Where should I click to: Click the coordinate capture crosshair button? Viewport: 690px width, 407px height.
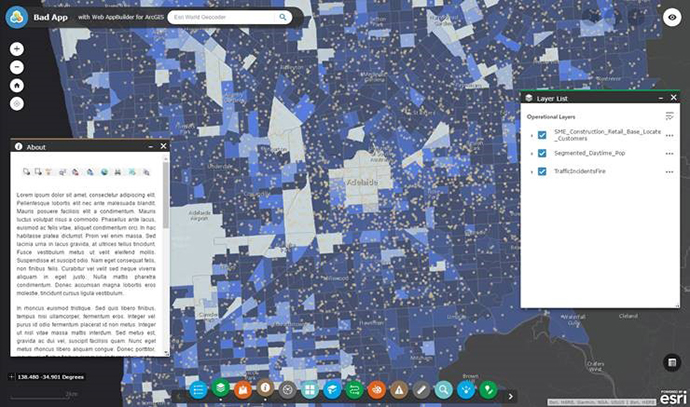pos(11,377)
